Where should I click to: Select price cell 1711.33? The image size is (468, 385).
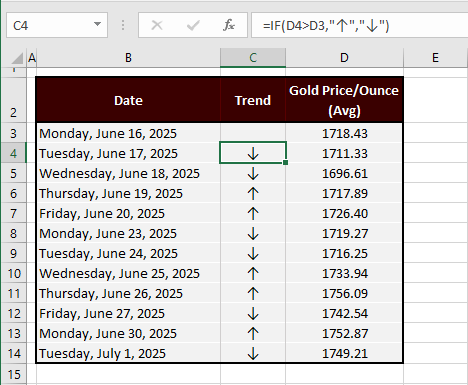(x=344, y=153)
